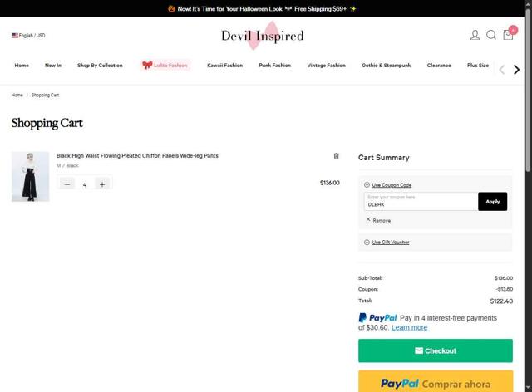Screen dimensions: 532x392
Task: Open English / USD language selector
Action: (28, 35)
